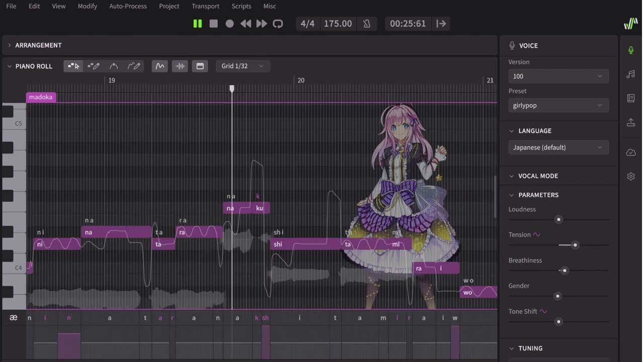Screen dimensions: 644x362
Task: Select the 'wo' note block
Action: [x=478, y=292]
